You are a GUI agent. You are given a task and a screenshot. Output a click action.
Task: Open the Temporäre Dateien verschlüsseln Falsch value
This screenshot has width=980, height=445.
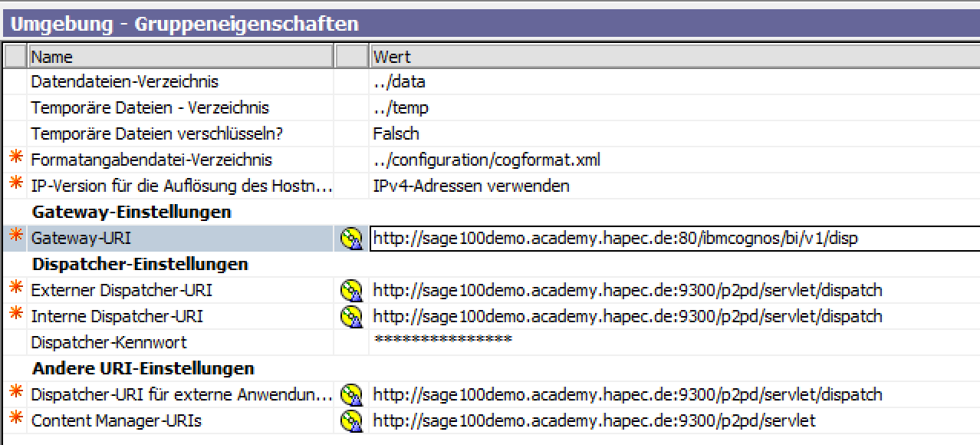(396, 134)
